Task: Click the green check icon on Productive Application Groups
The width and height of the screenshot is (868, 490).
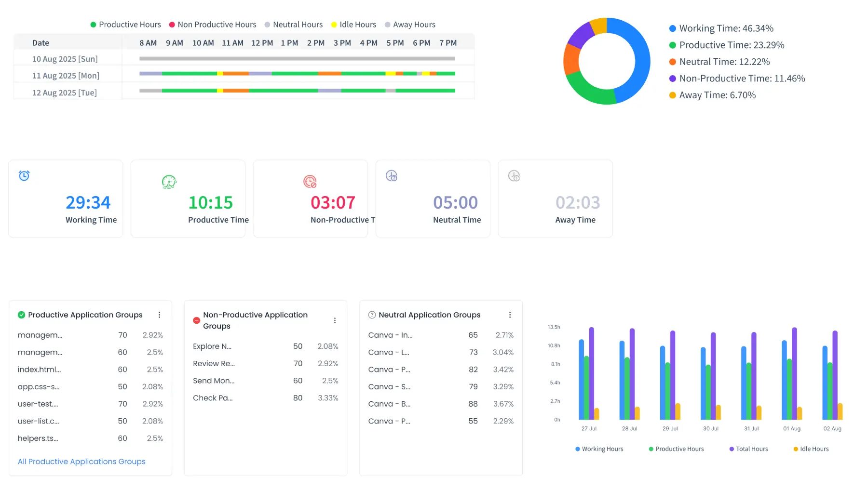Action: tap(21, 315)
